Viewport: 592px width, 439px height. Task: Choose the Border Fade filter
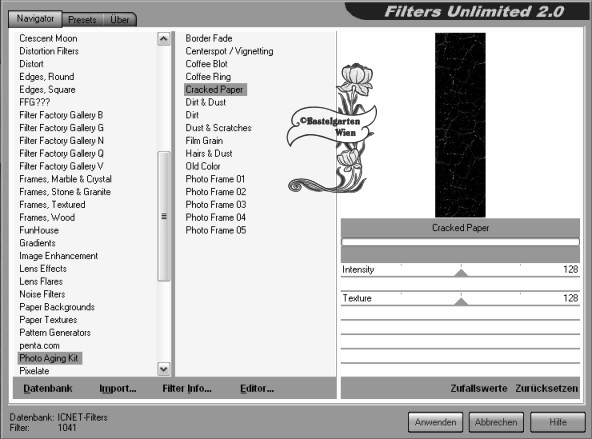[208, 39]
